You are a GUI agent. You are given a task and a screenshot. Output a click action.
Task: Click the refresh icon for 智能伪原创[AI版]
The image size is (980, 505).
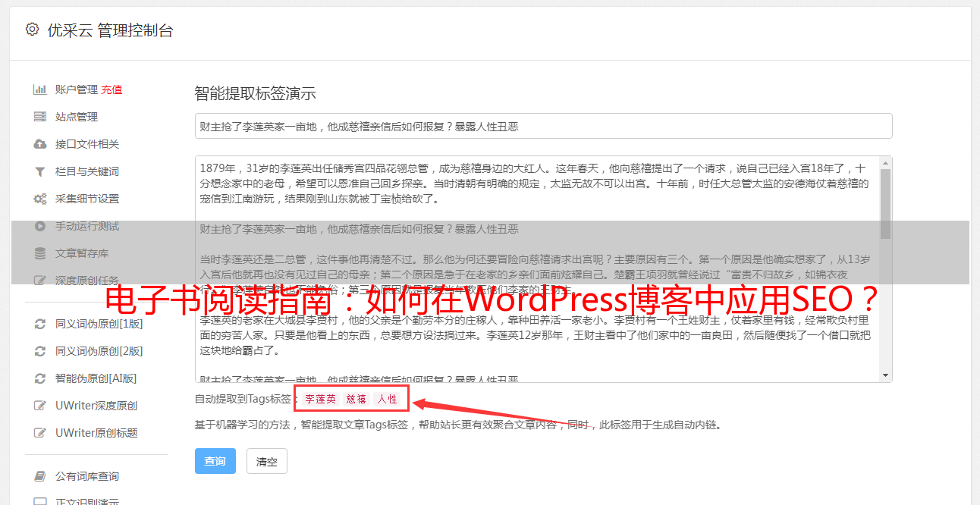pos(40,378)
